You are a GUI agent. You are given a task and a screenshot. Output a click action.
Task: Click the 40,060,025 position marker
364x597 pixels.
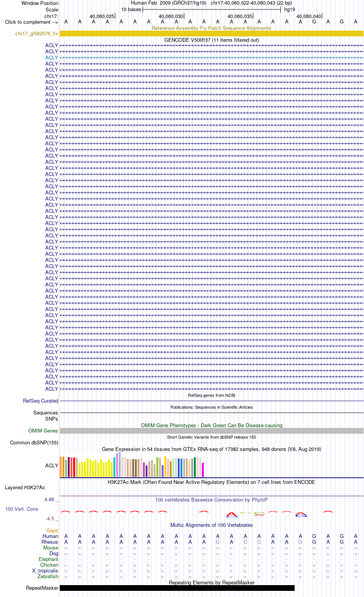click(x=102, y=16)
